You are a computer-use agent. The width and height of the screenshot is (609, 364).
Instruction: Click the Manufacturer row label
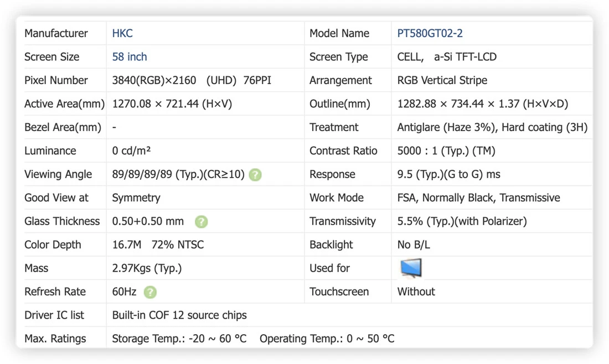pos(56,33)
